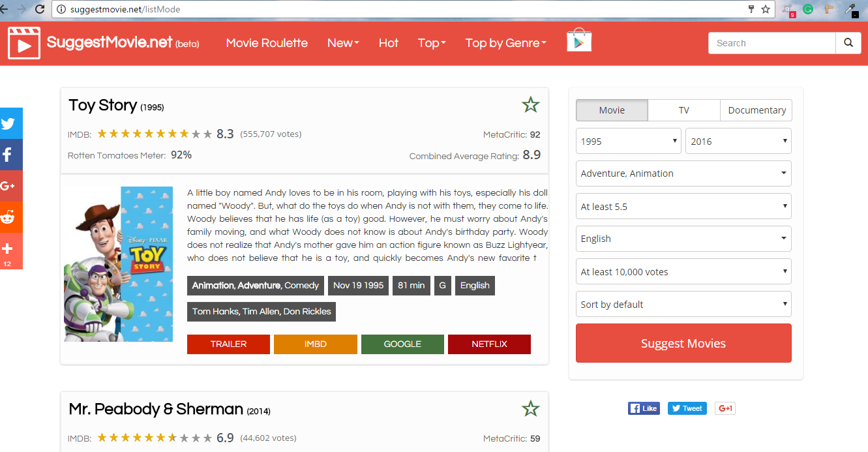Go to Movie Roulette page
Viewport: 868px width, 452px height.
click(x=267, y=43)
